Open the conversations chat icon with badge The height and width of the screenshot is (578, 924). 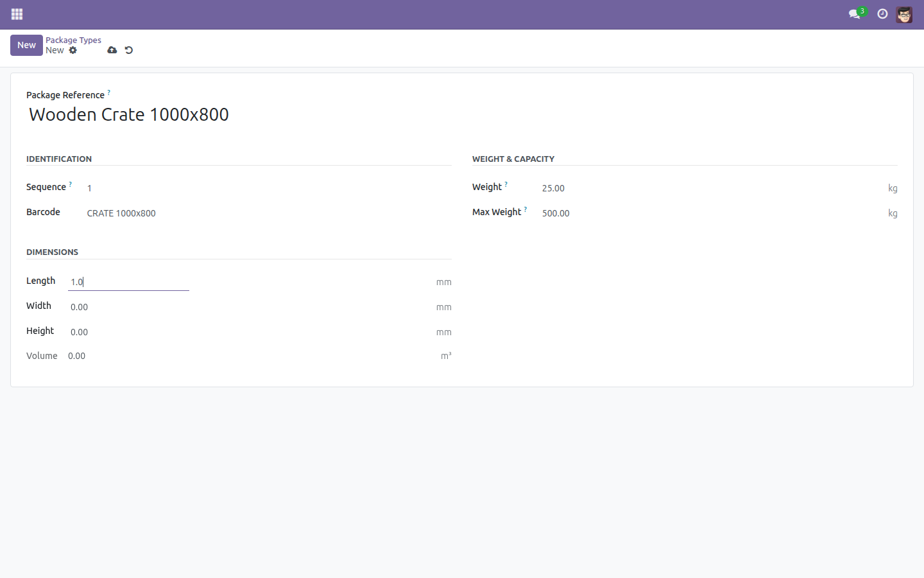[x=855, y=13]
